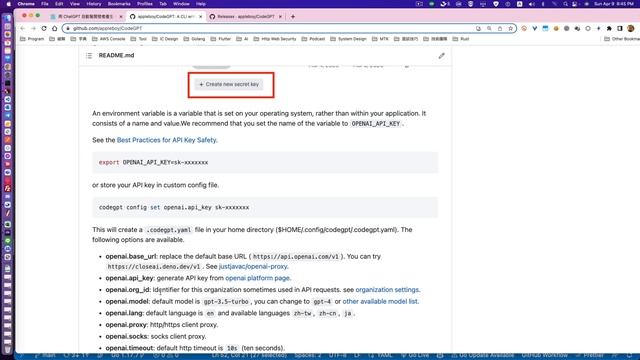Open the Apple menu

(9, 4)
